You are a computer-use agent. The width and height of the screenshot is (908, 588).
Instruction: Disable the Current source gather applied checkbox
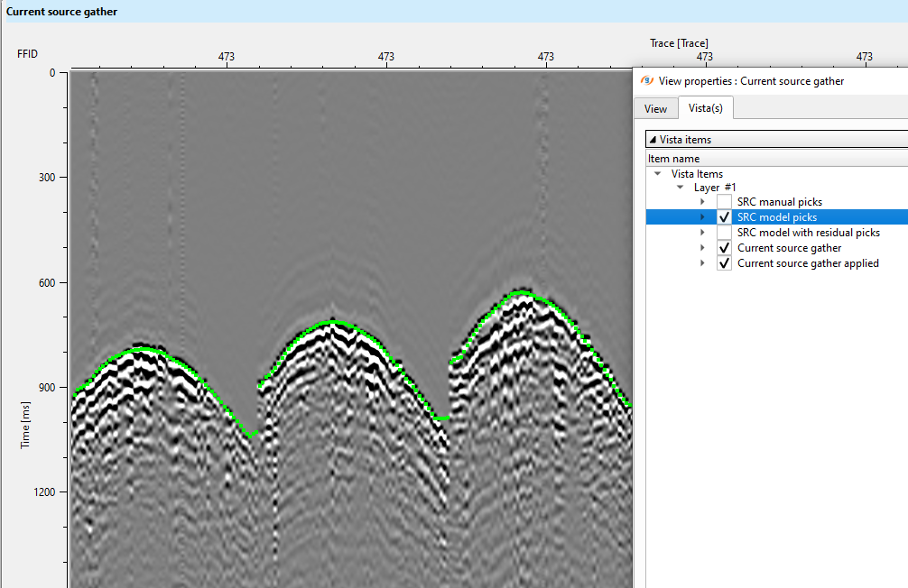coord(724,263)
